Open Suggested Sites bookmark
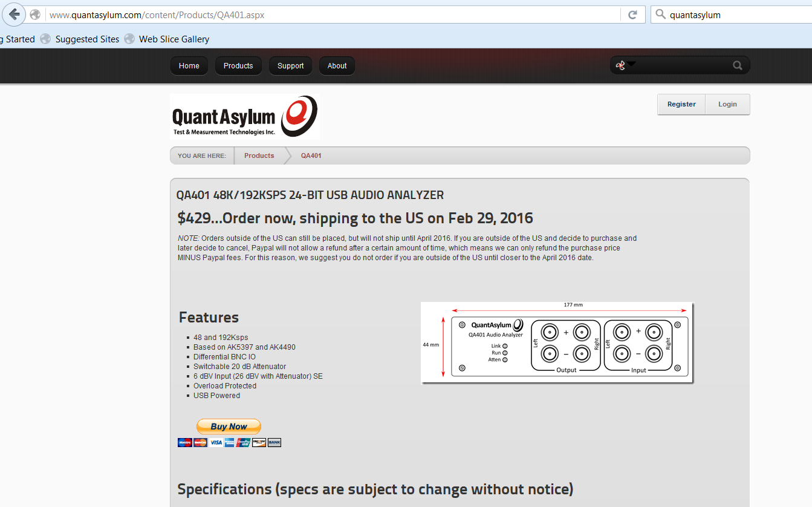The image size is (812, 507). (88, 39)
